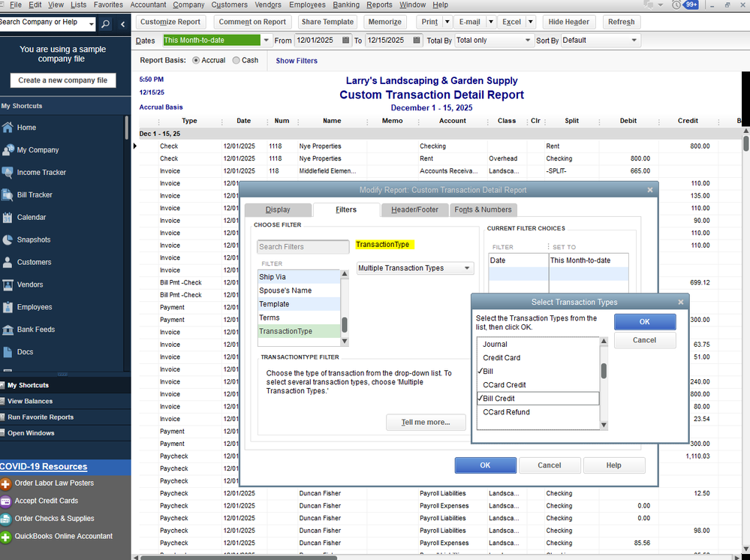The image size is (750, 560).
Task: Expand Multiple Transaction Types dropdown
Action: point(468,268)
